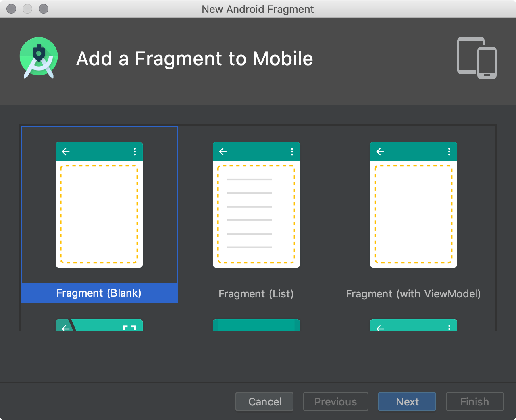Click the brackets icon on the bottom-left template preview
This screenshot has height=420, width=516.
coord(129,329)
